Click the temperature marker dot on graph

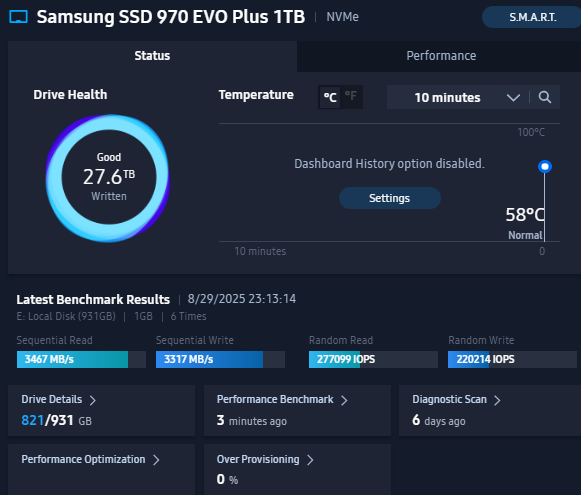tap(545, 166)
